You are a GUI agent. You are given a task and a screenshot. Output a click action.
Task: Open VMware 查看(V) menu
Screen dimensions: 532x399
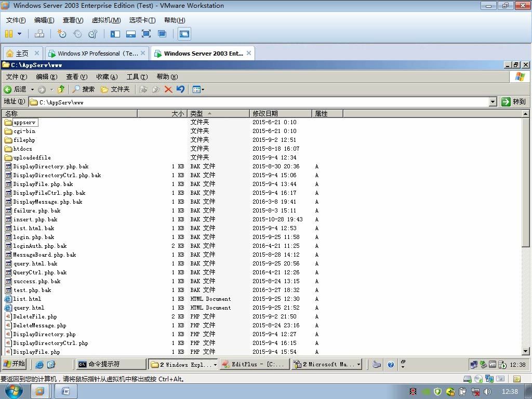pyautogui.click(x=73, y=20)
